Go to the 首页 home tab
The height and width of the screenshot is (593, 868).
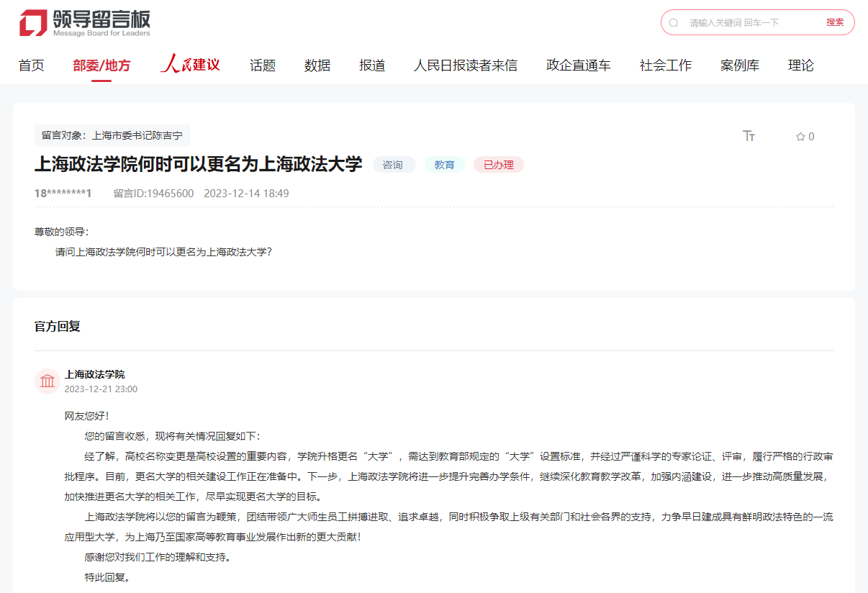point(31,65)
